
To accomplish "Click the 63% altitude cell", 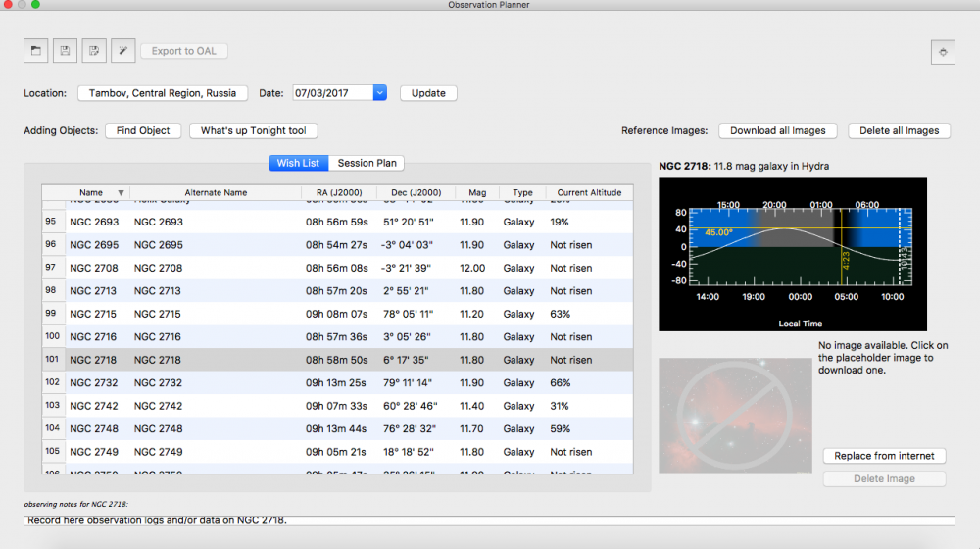I will [560, 314].
